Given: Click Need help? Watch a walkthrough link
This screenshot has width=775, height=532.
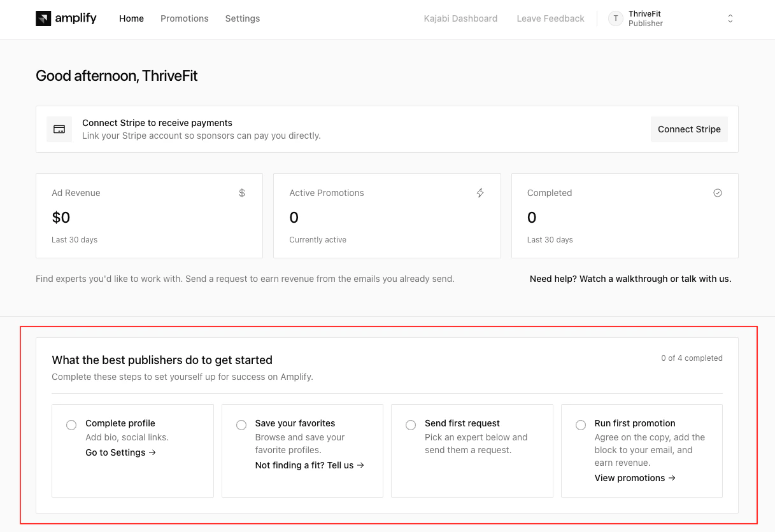Looking at the screenshot, I should [630, 279].
